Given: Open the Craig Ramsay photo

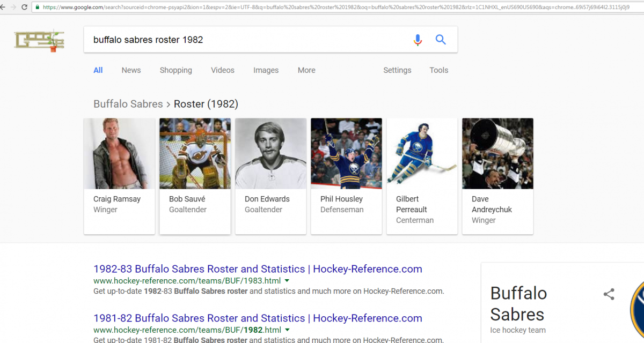Looking at the screenshot, I should pyautogui.click(x=120, y=153).
